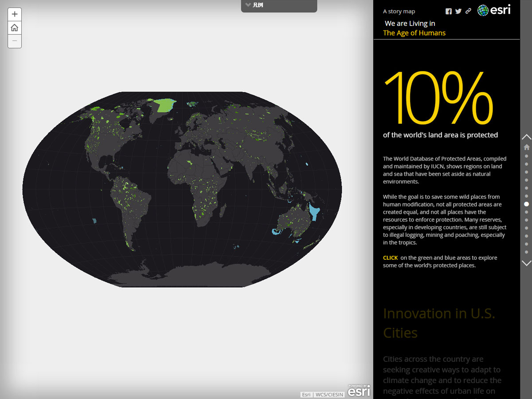Open Esri globe logo in header
This screenshot has height=399, width=532.
tap(493, 10)
